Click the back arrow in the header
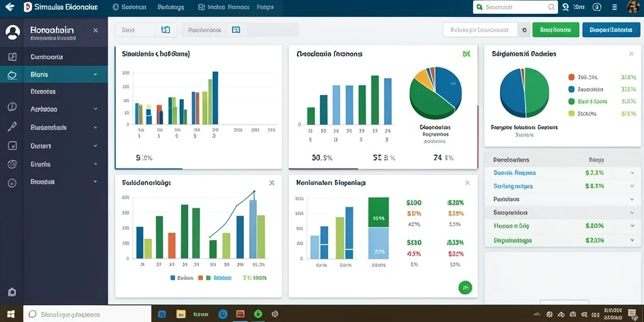This screenshot has height=322, width=644. tap(9, 7)
